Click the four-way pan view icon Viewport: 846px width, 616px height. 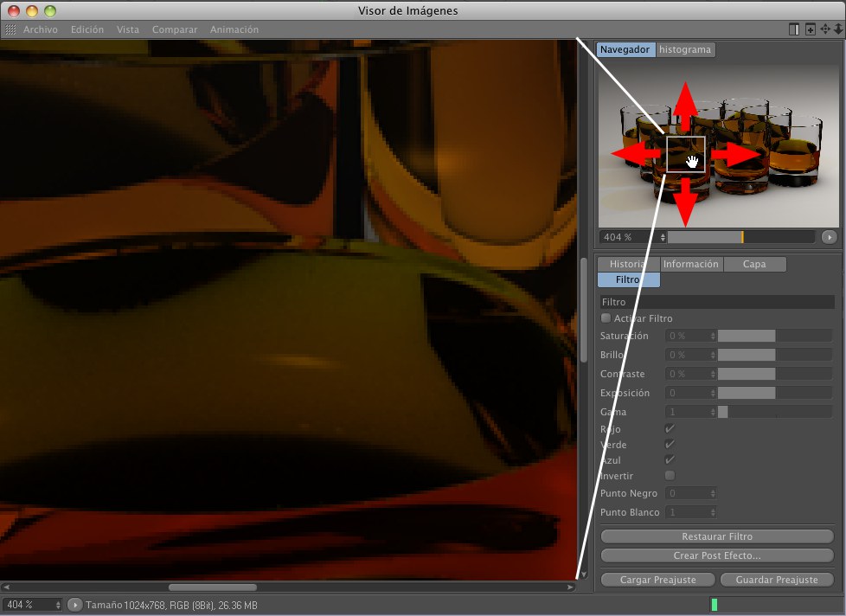[x=824, y=29]
